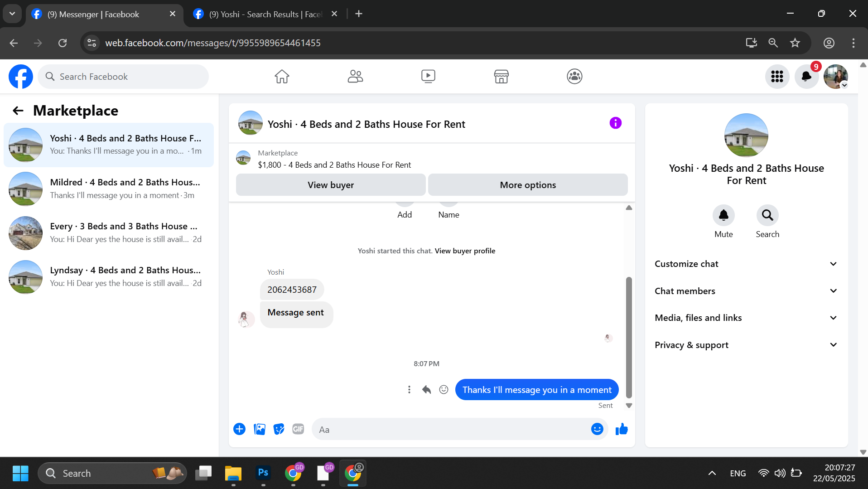Reload the page in Chrome
Viewport: 868px width, 489px height.
[x=63, y=43]
